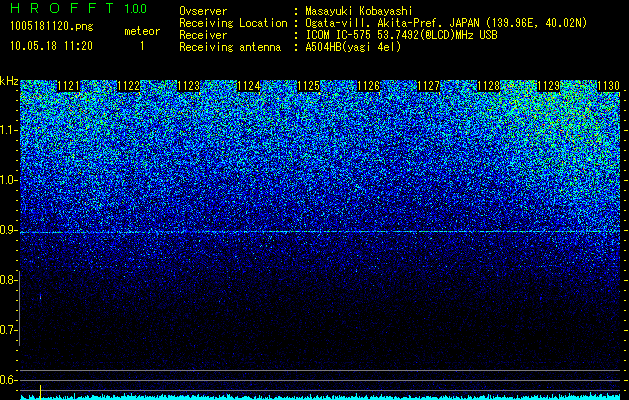Click the name Masayuki Kobayashi
The image size is (629, 400).
click(x=359, y=11)
